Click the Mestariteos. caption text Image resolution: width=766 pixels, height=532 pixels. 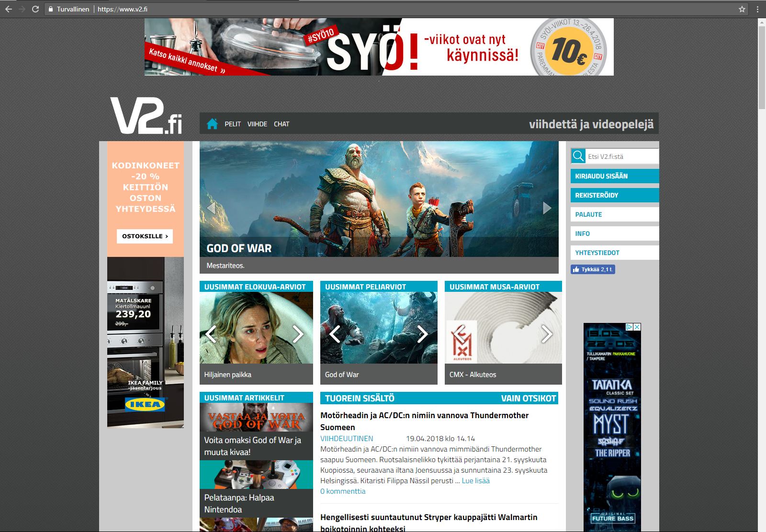tap(225, 266)
